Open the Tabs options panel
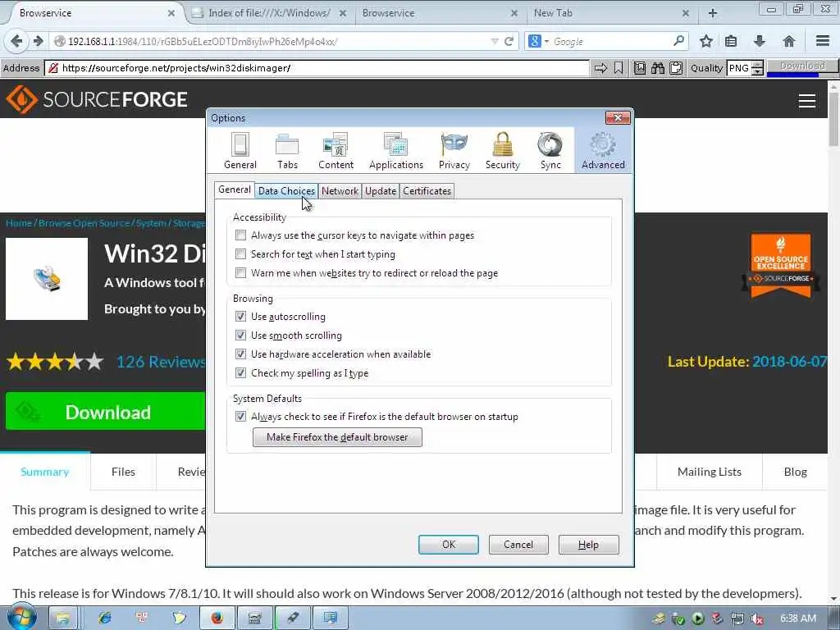This screenshot has height=630, width=840. [x=287, y=151]
